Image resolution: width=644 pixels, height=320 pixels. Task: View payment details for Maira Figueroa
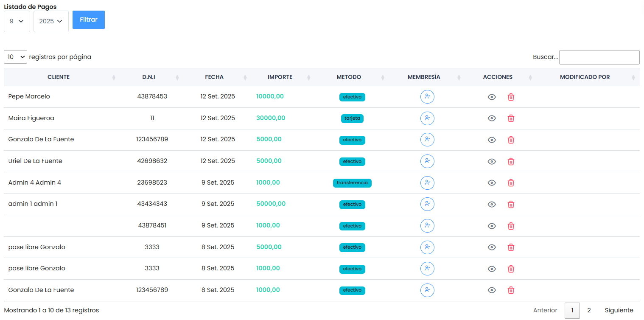(x=492, y=118)
